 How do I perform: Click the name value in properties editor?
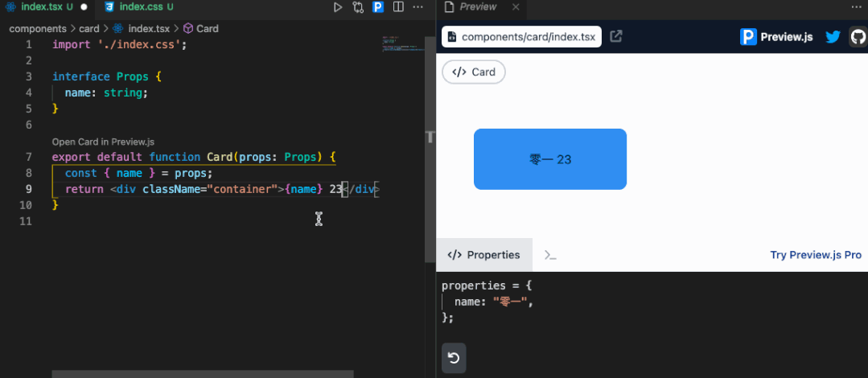(512, 302)
